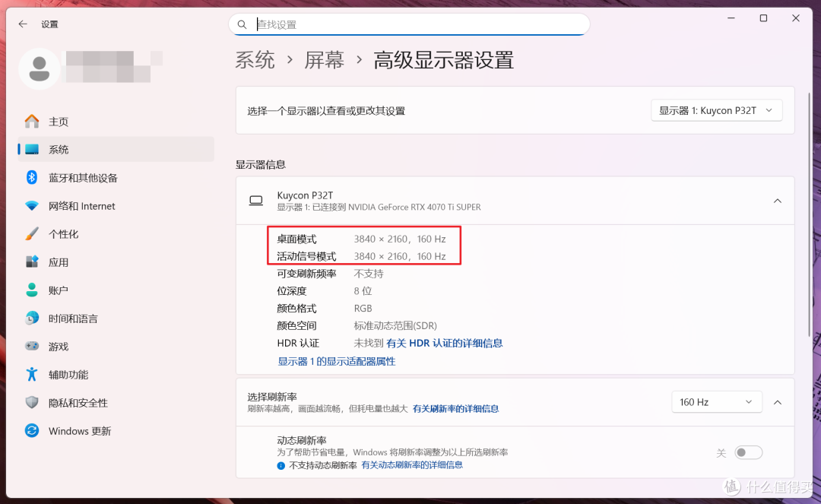Image resolution: width=821 pixels, height=504 pixels.
Task: Open 账户 settings page
Action: (x=116, y=290)
